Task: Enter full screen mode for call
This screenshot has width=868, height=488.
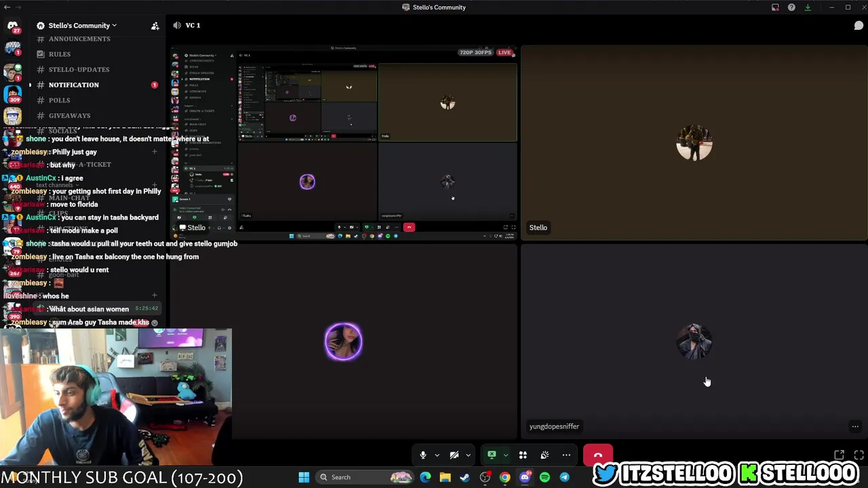Action: tap(859, 455)
